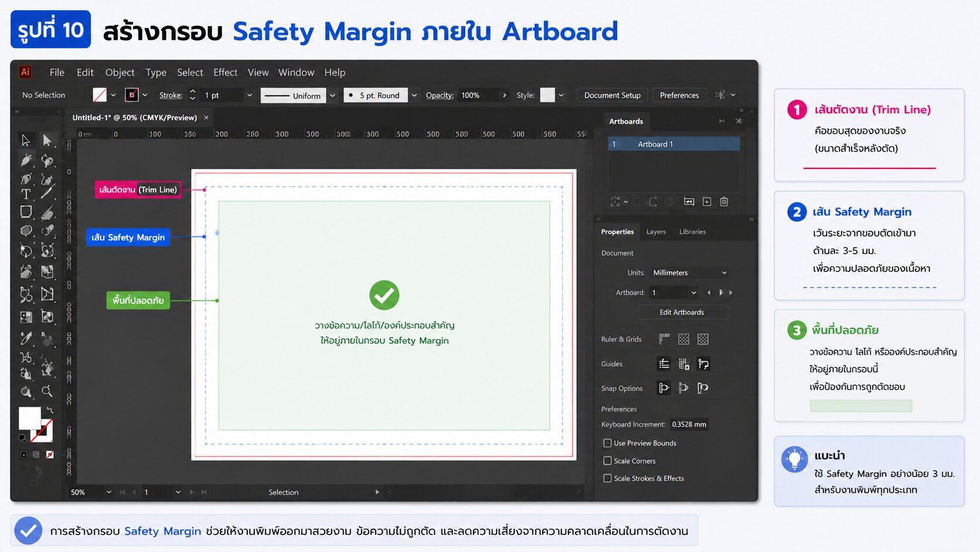This screenshot has width=980, height=552.
Task: Switch to the Layers tab
Action: (x=656, y=232)
